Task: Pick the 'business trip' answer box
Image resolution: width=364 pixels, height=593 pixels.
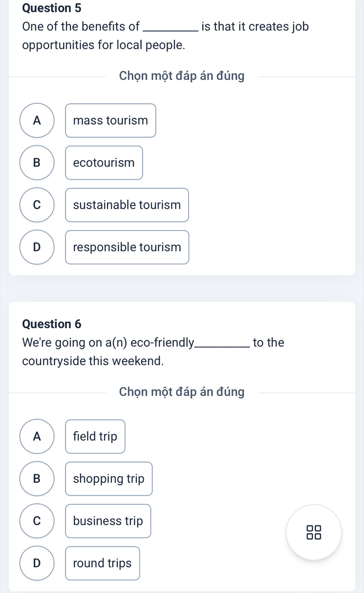Action: tap(108, 521)
